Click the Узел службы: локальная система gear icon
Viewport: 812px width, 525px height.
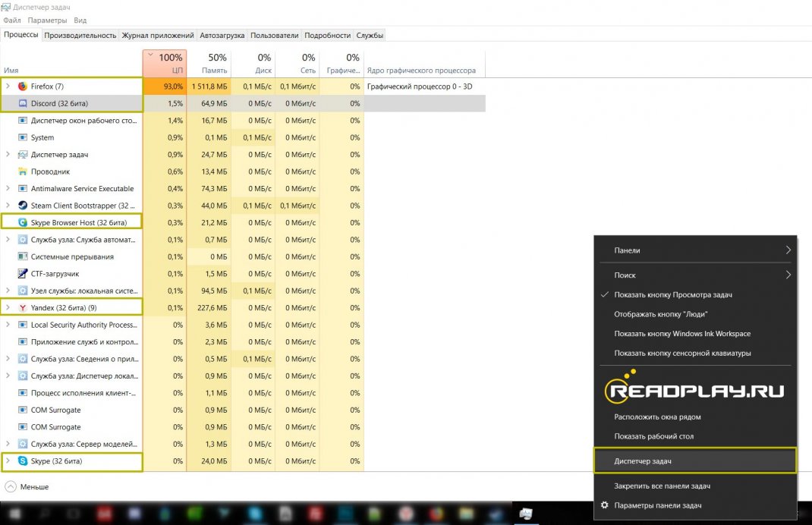tap(22, 291)
